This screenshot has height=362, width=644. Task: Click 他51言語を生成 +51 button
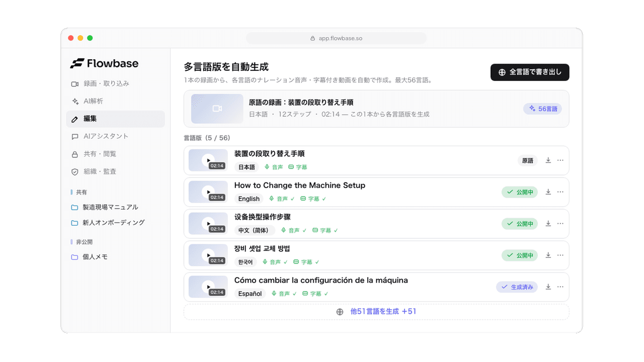(x=376, y=312)
